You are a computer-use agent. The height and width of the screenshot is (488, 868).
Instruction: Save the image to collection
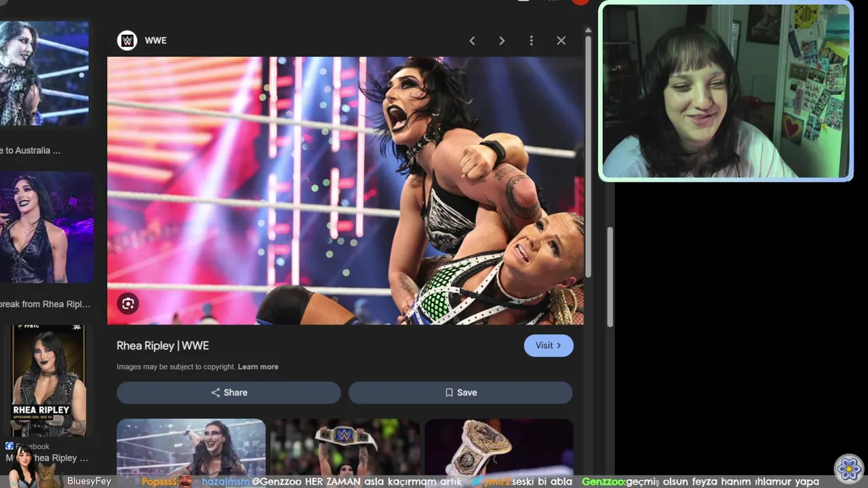pyautogui.click(x=460, y=392)
